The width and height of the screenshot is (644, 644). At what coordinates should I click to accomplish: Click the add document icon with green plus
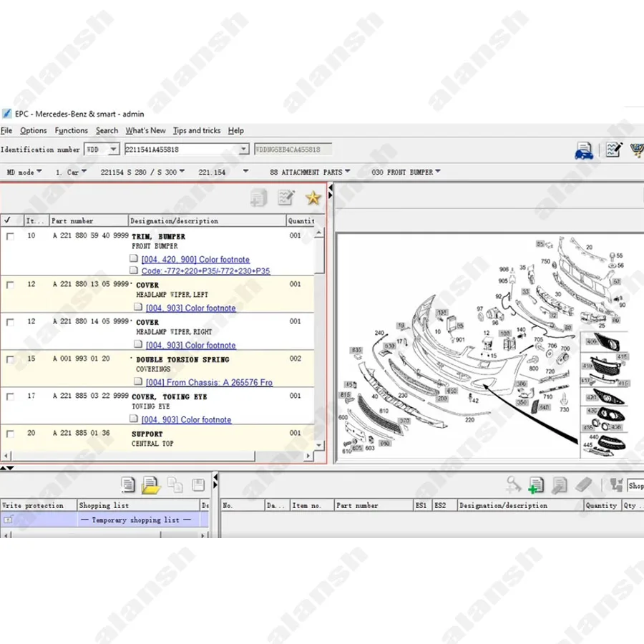click(535, 485)
